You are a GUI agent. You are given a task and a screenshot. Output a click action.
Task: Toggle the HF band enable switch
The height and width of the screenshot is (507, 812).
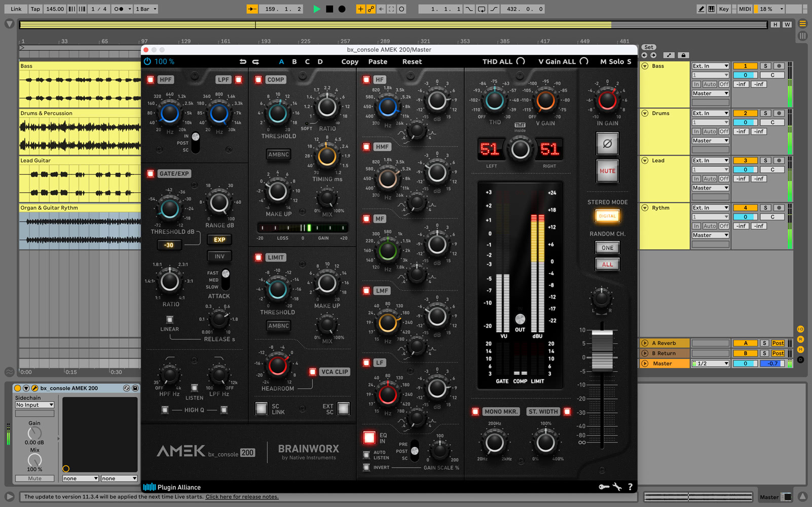coord(366,80)
